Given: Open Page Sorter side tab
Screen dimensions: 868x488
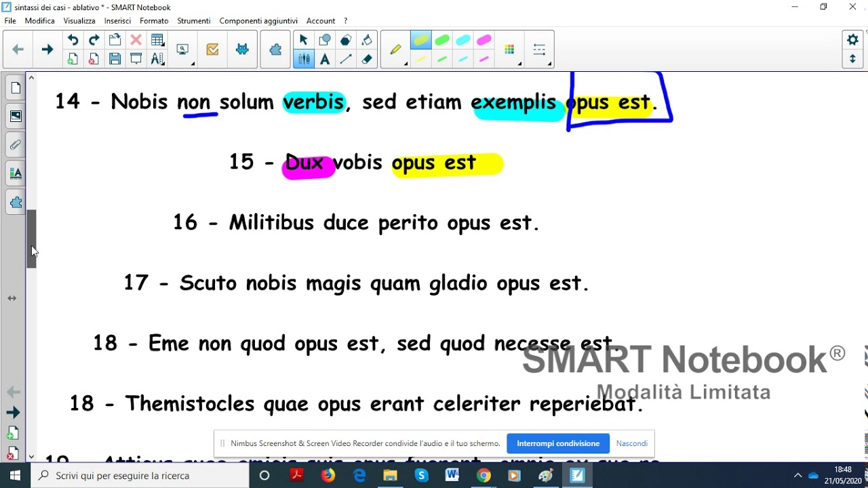Looking at the screenshot, I should tap(16, 88).
